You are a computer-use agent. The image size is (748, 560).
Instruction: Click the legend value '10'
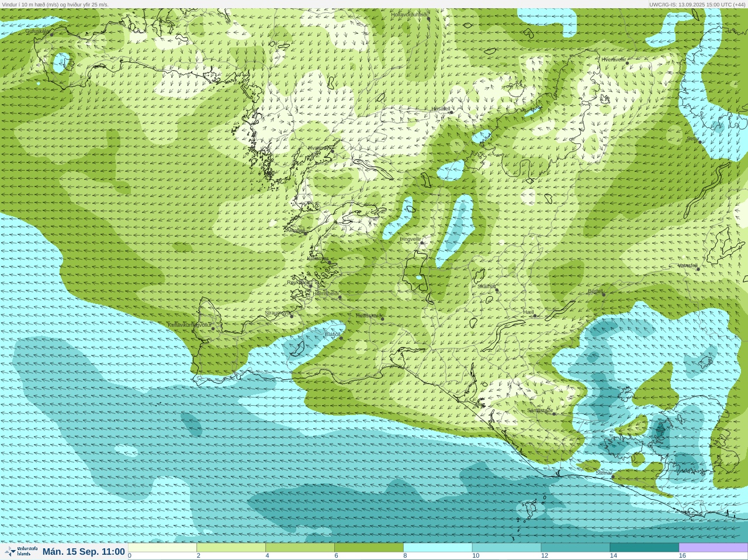[x=476, y=556]
